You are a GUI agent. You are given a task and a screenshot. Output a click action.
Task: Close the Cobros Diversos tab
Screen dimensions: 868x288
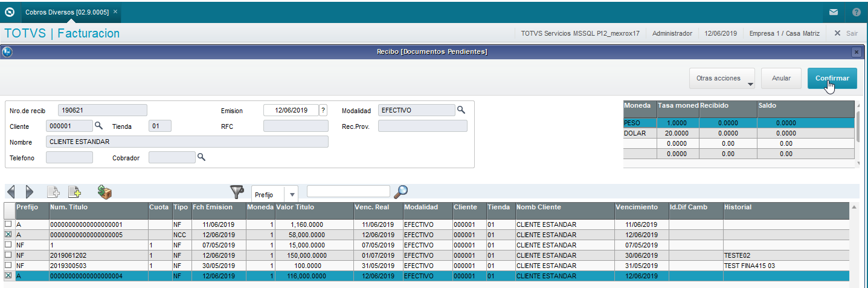(x=116, y=11)
